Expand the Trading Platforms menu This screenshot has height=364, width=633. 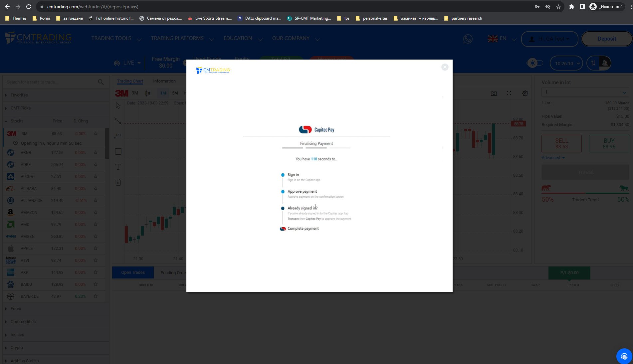(x=182, y=38)
